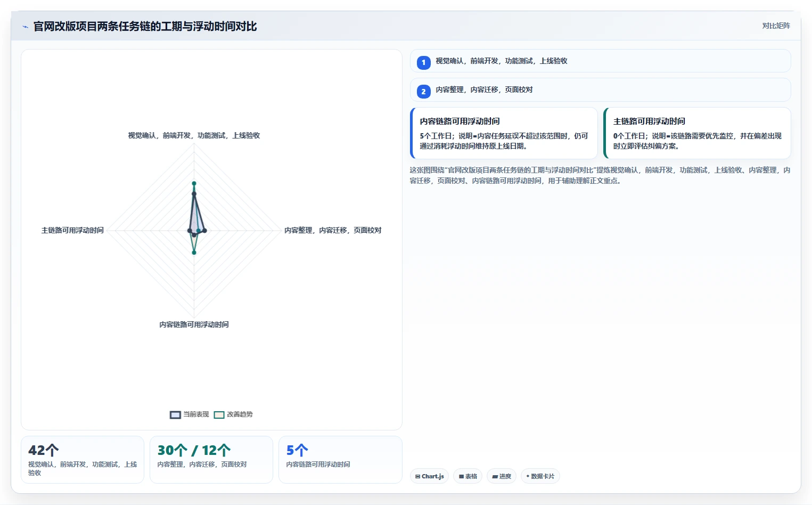Click the number 1 badge icon
Screen dimensions: 812x505
click(x=423, y=62)
